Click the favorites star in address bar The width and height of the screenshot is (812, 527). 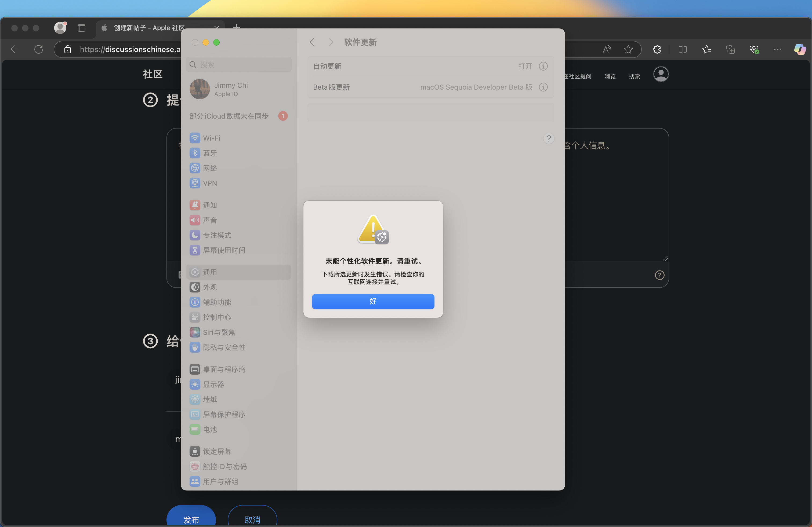tap(628, 49)
